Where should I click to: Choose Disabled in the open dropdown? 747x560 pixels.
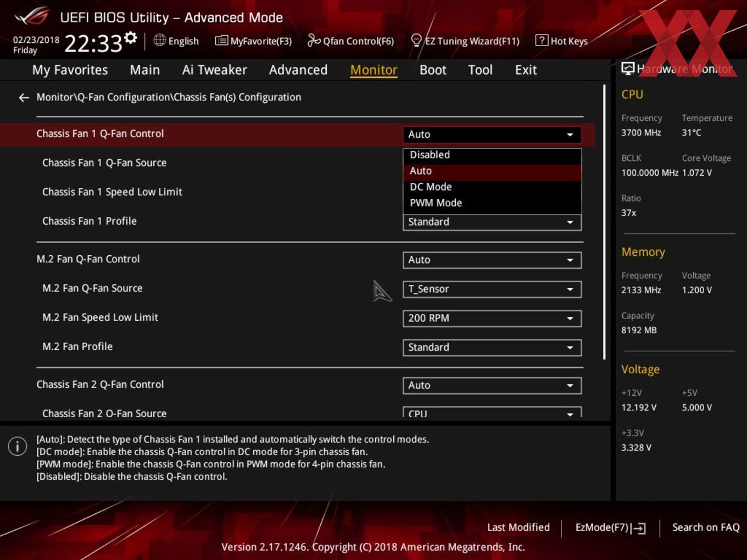click(492, 155)
